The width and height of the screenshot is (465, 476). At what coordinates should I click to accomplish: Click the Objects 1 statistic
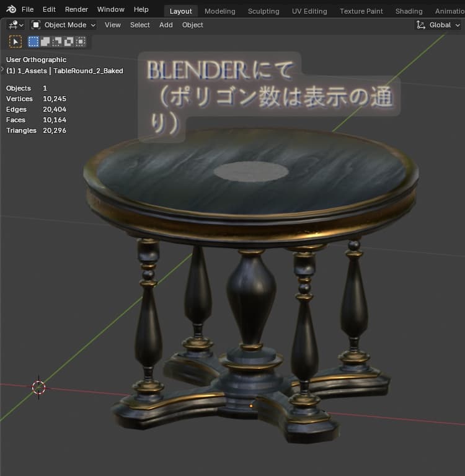(27, 88)
